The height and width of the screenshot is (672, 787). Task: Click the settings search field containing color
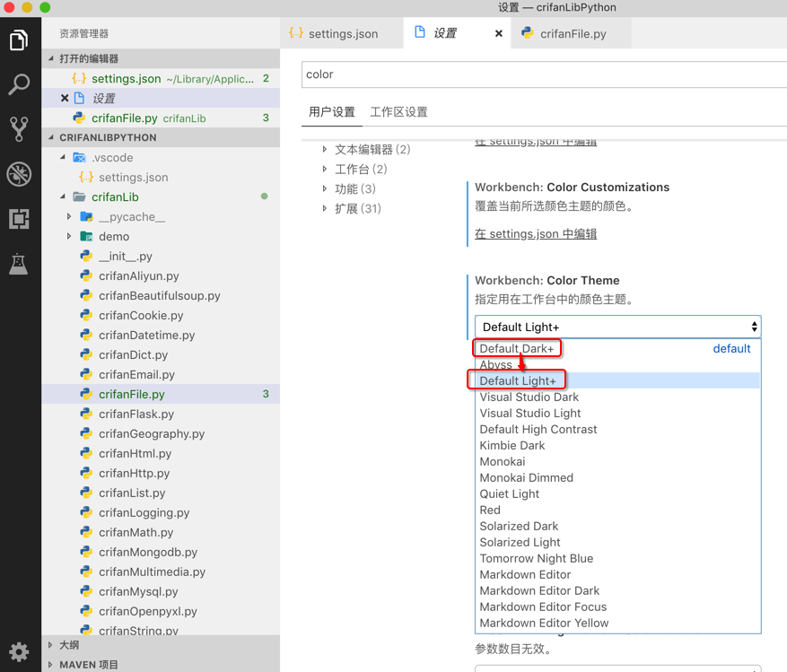pyautogui.click(x=544, y=74)
